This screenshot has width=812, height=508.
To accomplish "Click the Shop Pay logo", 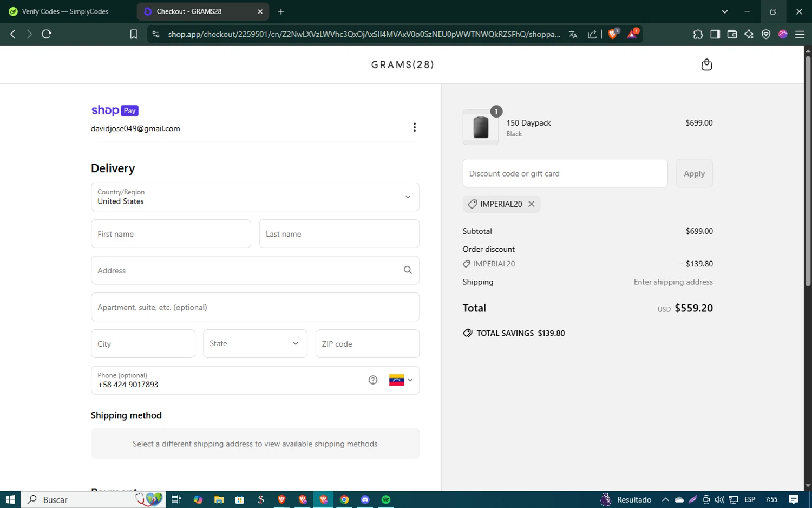I will tap(115, 110).
